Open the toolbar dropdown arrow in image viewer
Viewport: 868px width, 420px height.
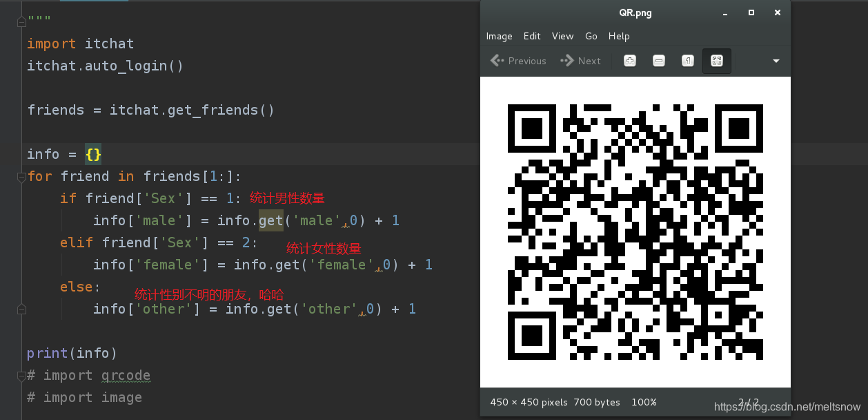[776, 61]
